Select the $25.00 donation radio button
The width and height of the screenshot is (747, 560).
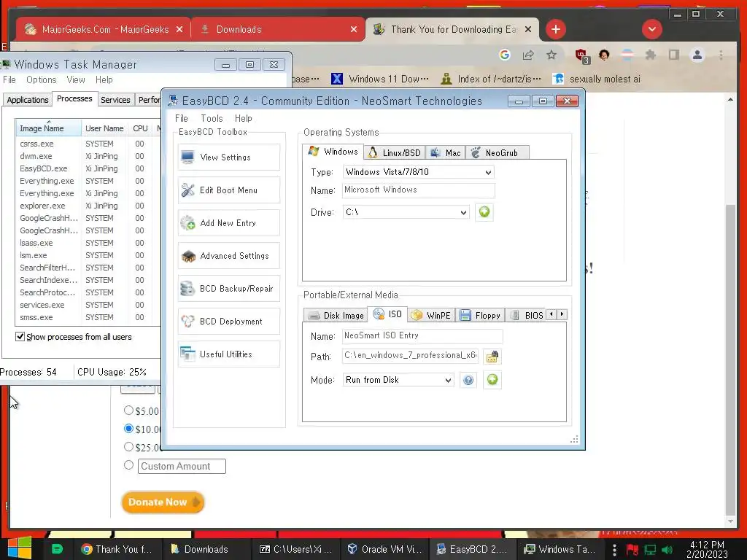(x=128, y=447)
